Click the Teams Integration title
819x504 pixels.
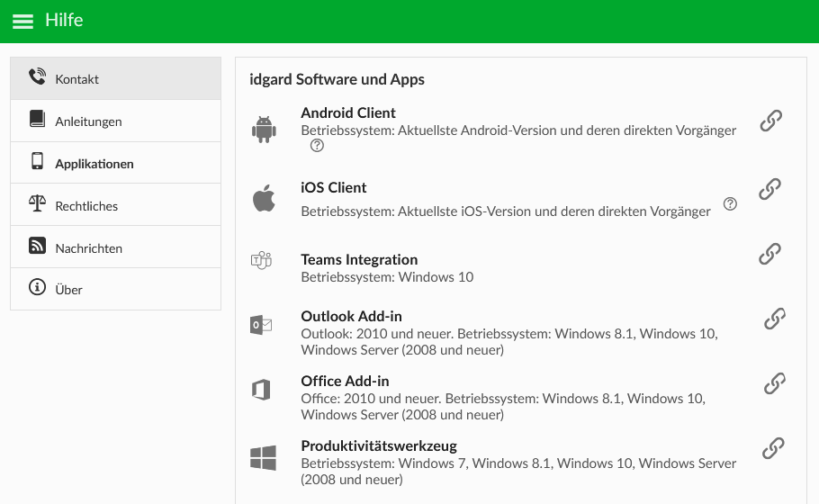359,259
